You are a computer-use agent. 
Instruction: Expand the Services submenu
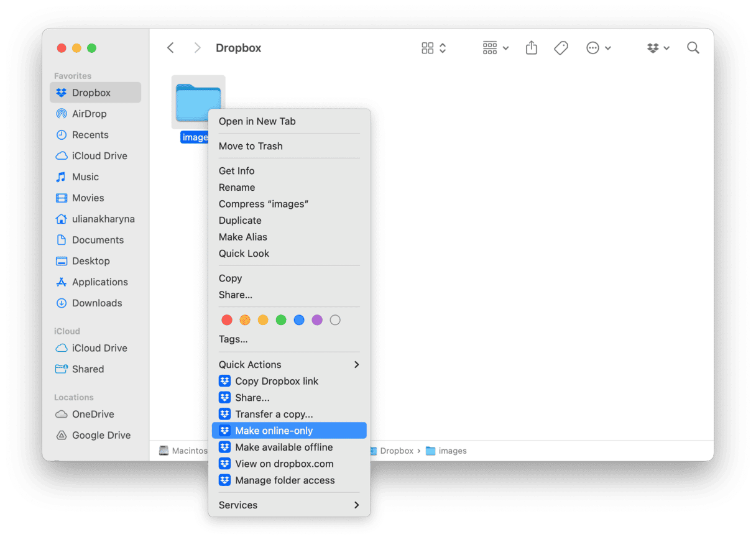[x=289, y=505]
